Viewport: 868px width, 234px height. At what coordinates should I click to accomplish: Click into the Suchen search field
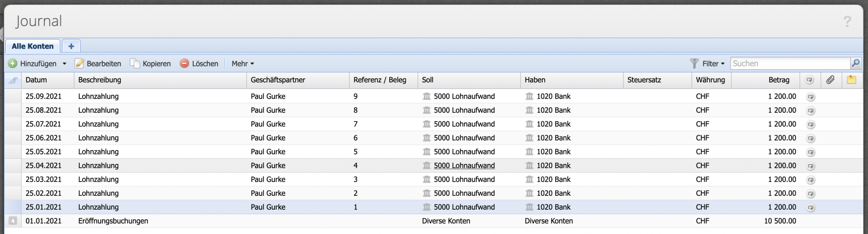tap(790, 64)
